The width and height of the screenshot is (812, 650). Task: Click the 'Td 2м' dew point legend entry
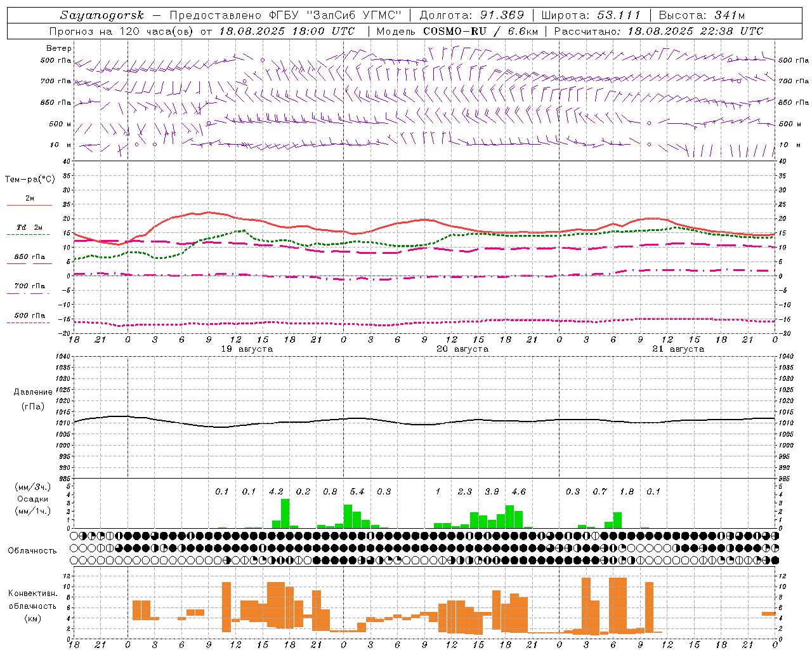click(29, 227)
